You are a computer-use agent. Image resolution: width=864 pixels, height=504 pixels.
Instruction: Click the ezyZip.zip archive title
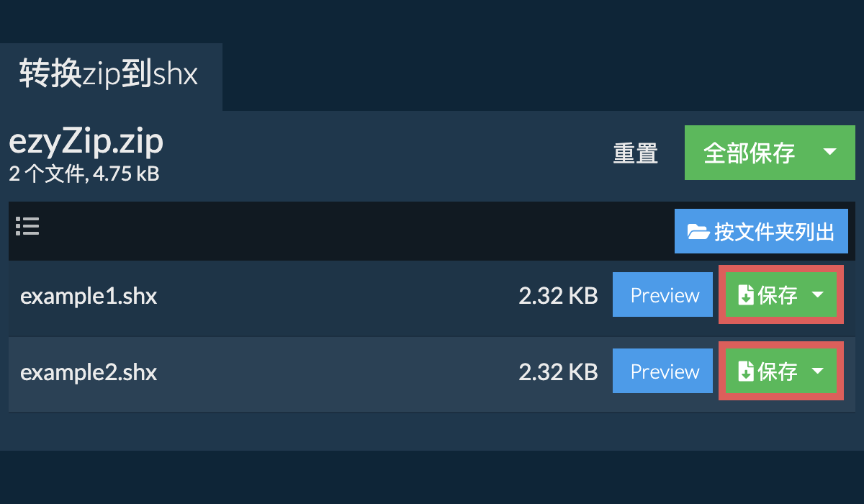[86, 143]
